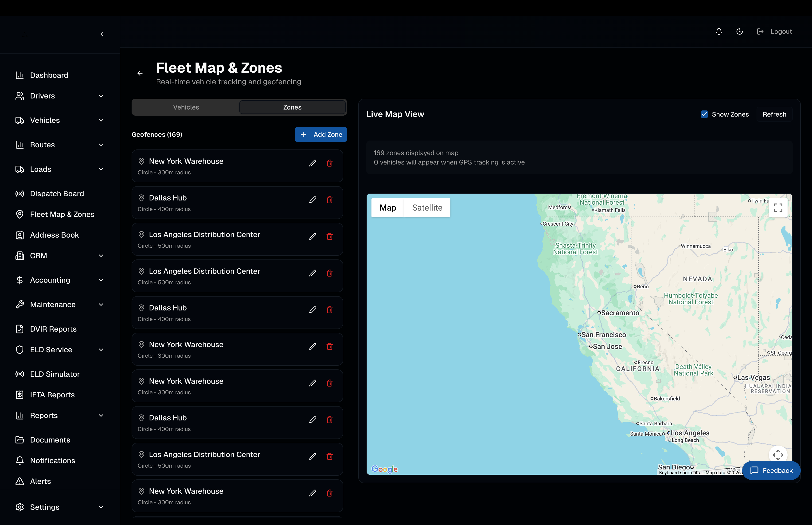
Task: Click the notifications bell icon in header
Action: click(x=719, y=31)
